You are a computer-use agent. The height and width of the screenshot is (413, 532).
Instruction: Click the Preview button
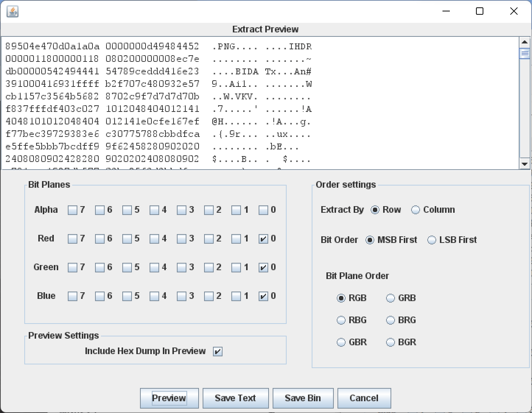(x=169, y=398)
